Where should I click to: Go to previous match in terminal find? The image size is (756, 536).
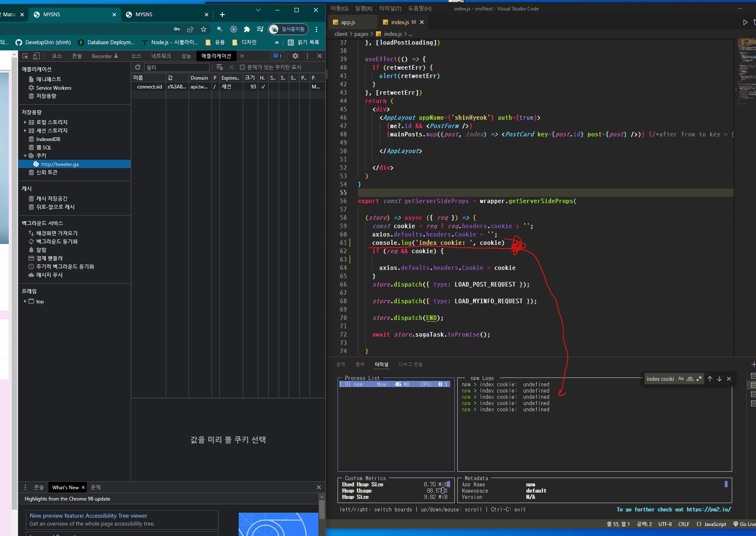click(x=710, y=379)
